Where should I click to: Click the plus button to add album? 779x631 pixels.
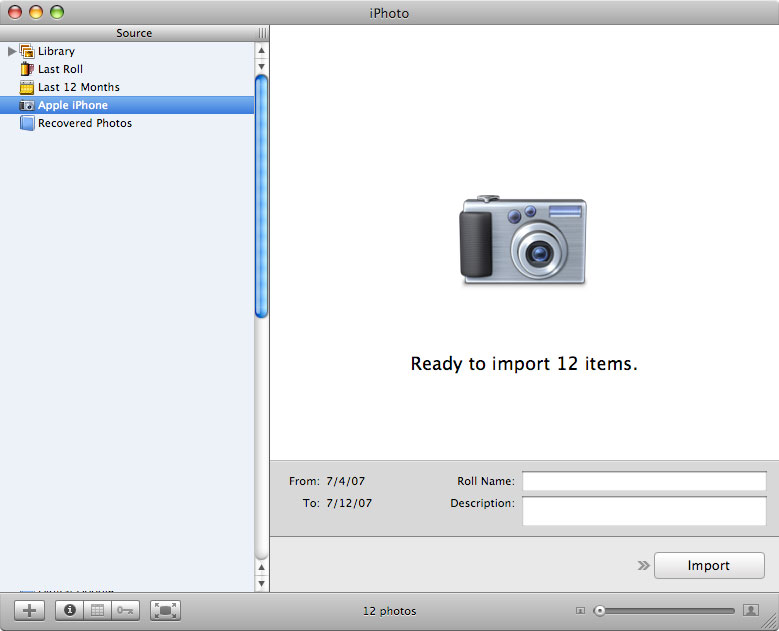(29, 611)
